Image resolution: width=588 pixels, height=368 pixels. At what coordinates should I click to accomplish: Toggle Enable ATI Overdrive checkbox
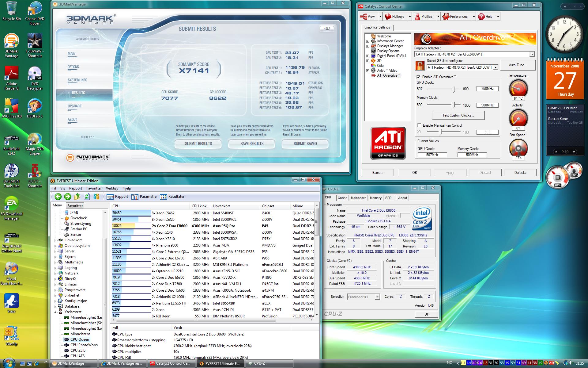418,77
